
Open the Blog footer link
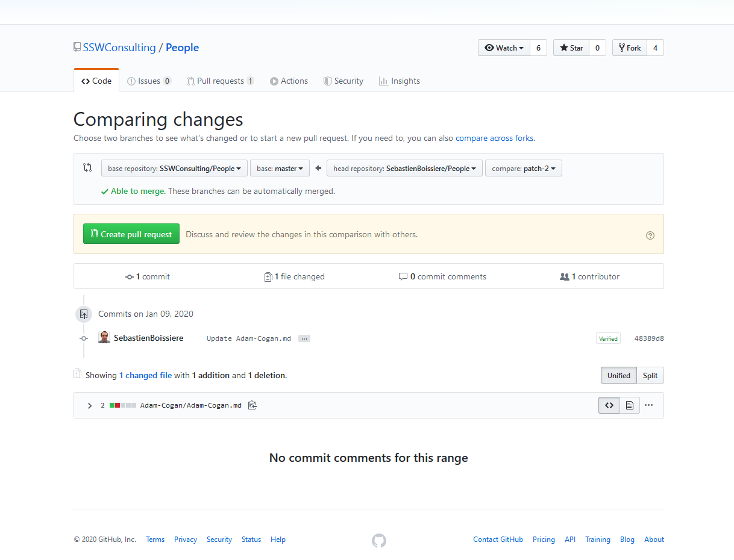[x=627, y=540]
